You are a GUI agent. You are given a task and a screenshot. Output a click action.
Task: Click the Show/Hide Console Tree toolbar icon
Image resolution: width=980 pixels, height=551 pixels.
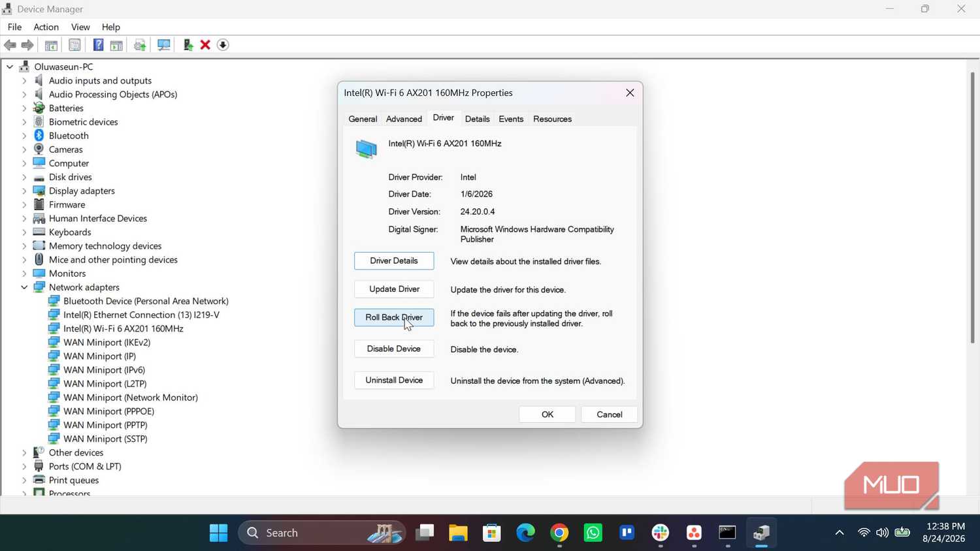[51, 45]
